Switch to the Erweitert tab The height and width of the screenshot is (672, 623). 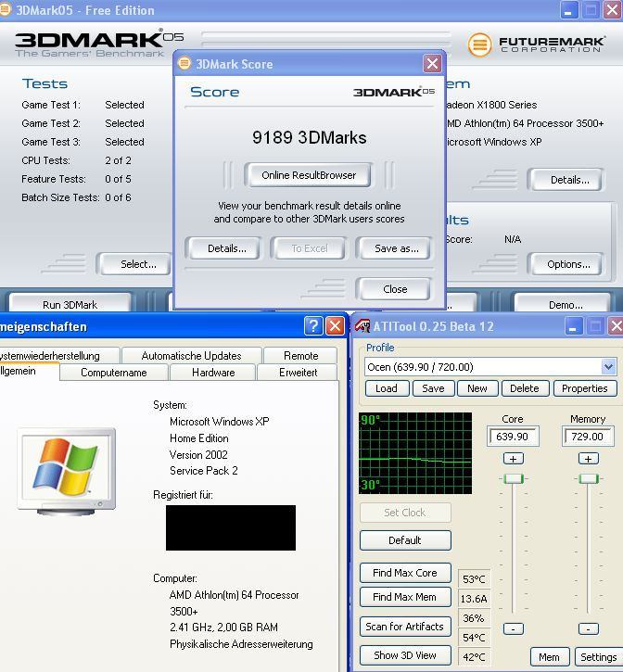(298, 373)
